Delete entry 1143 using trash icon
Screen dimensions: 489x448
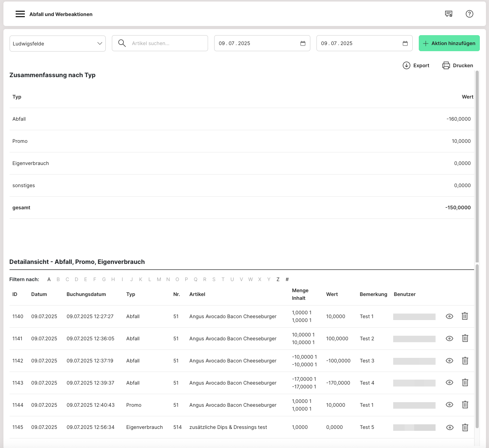click(465, 383)
